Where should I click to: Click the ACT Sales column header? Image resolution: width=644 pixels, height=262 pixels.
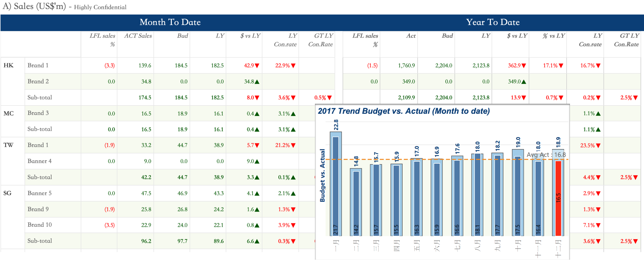click(138, 36)
